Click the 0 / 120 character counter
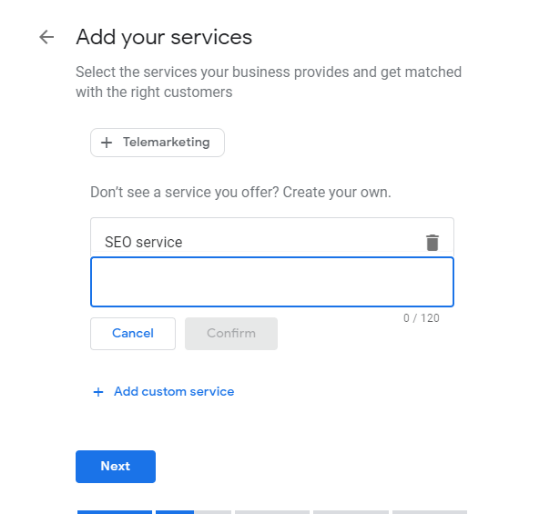Image resolution: width=549 pixels, height=530 pixels. click(x=421, y=318)
